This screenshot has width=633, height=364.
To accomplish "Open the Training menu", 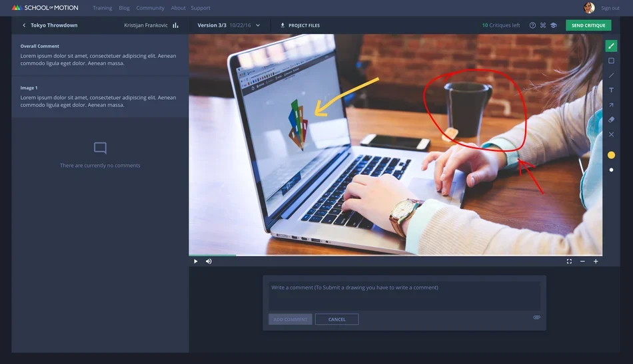I will point(103,8).
